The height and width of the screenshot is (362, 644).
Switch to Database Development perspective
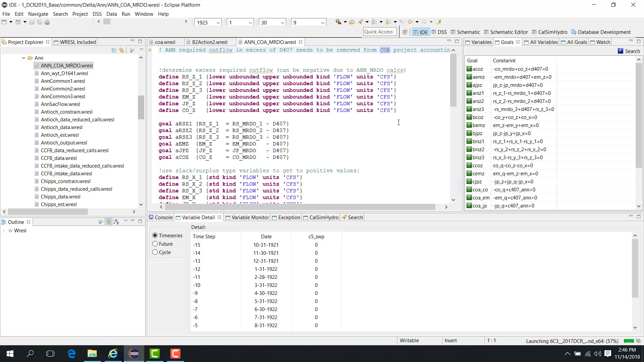click(x=601, y=32)
